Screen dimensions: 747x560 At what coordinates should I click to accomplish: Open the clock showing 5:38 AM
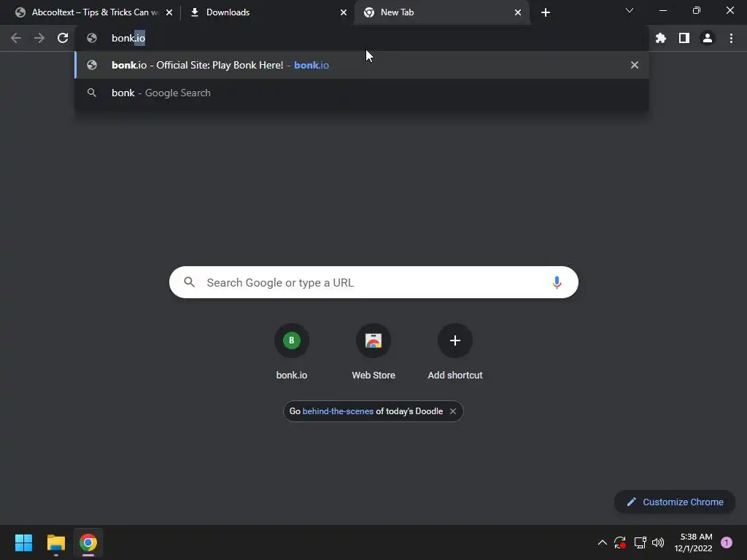(x=693, y=542)
